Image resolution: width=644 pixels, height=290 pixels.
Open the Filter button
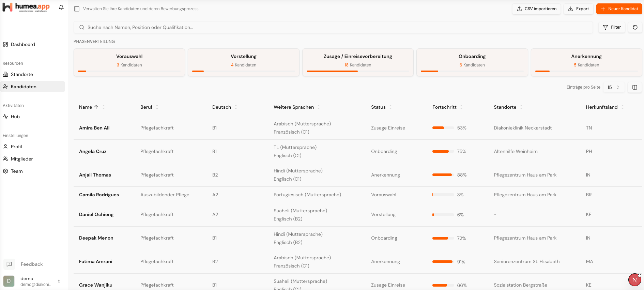point(612,27)
